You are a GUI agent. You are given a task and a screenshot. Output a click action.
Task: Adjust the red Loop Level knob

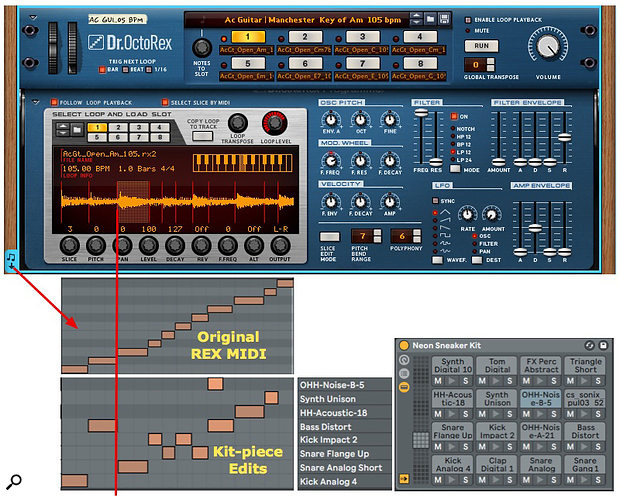[x=275, y=123]
